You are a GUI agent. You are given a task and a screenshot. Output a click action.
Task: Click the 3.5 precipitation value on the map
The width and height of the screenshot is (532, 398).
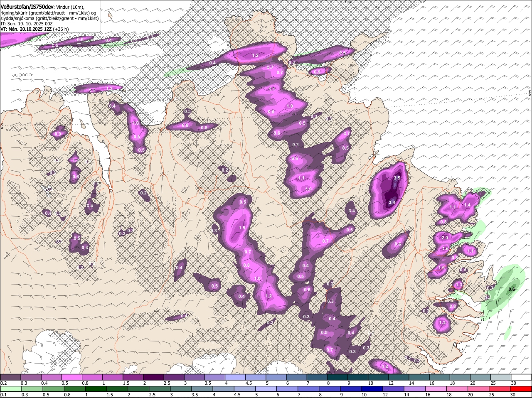[397, 178]
